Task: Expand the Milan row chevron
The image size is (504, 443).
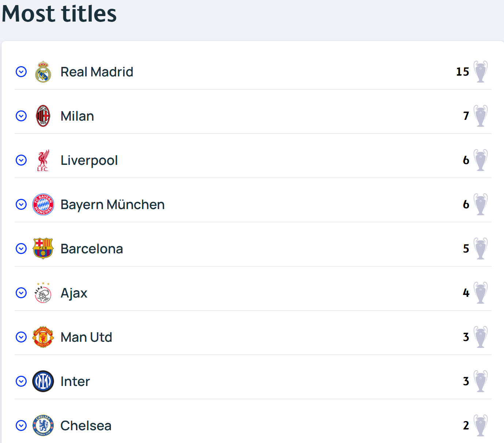Action: coord(21,116)
